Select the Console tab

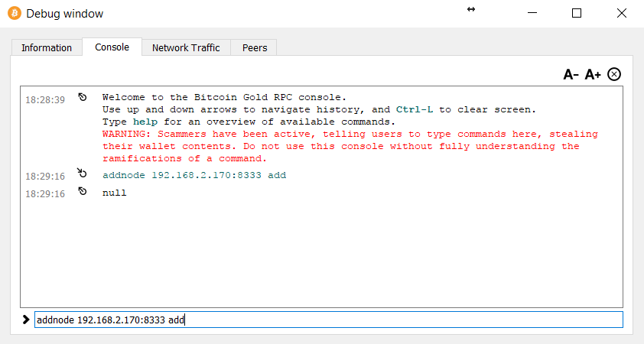point(112,47)
